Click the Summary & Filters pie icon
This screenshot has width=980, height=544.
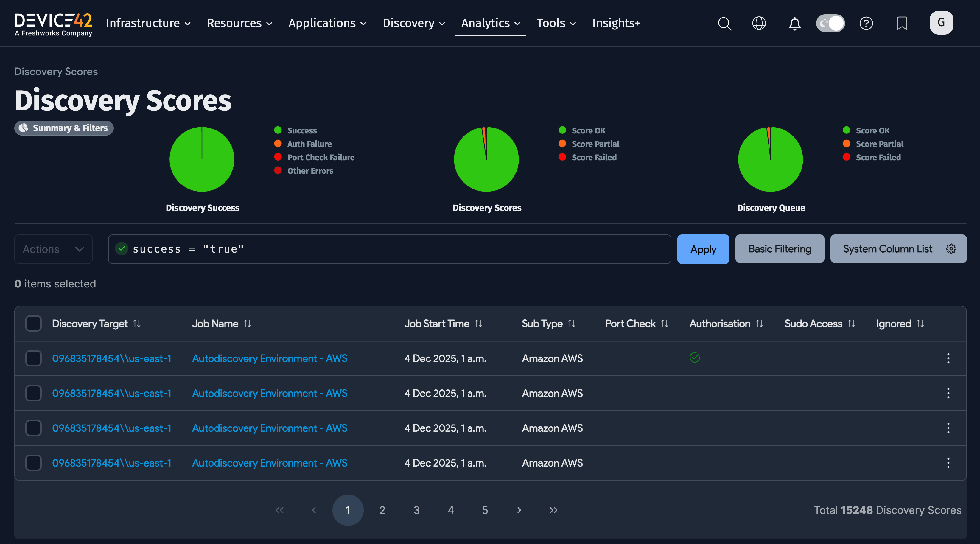pos(24,128)
